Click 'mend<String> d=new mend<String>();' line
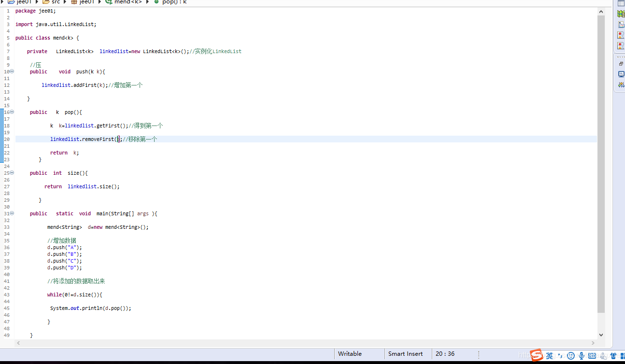The width and height of the screenshot is (625, 364). click(98, 227)
